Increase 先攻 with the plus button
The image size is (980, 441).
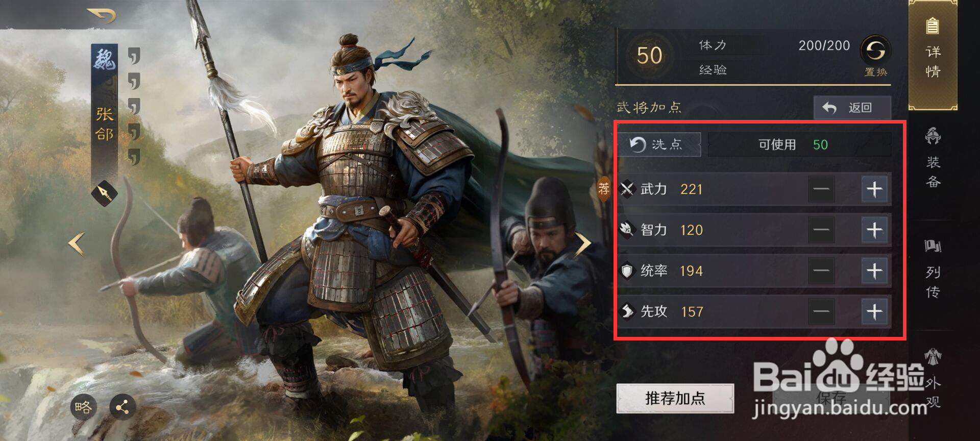(874, 311)
